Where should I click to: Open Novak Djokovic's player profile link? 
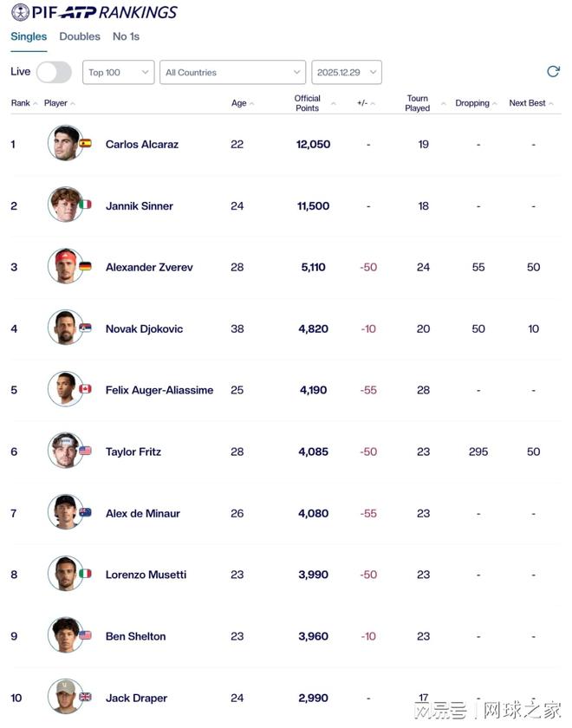144,329
